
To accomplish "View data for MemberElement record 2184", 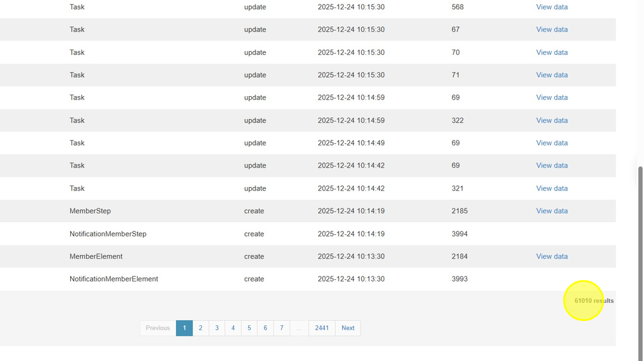I will tap(551, 256).
